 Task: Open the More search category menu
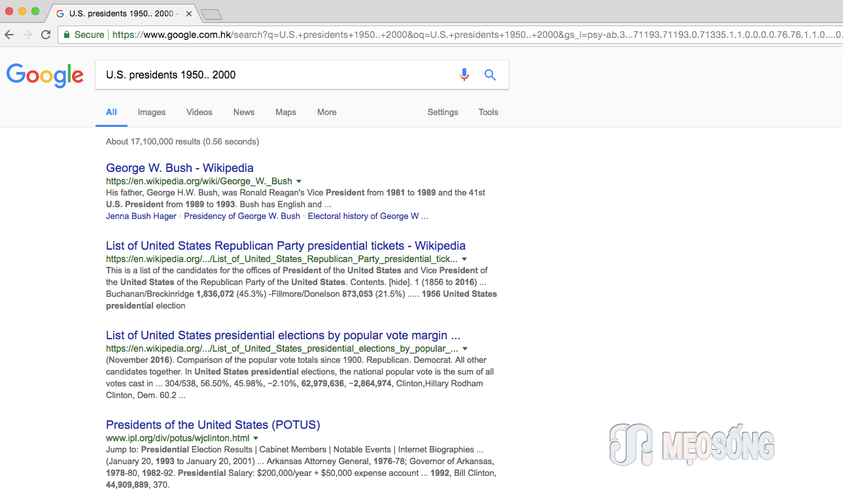(x=327, y=112)
